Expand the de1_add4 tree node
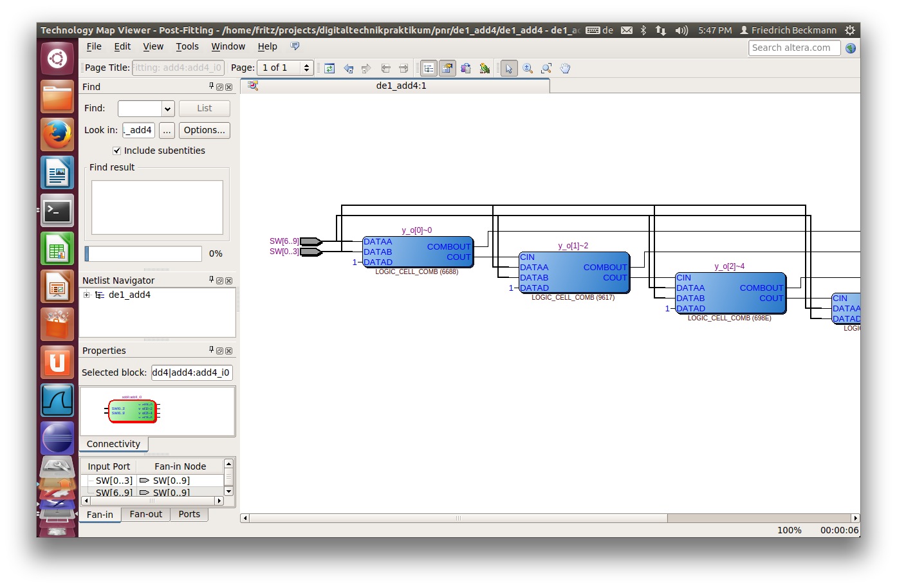The width and height of the screenshot is (897, 588). 87,295
